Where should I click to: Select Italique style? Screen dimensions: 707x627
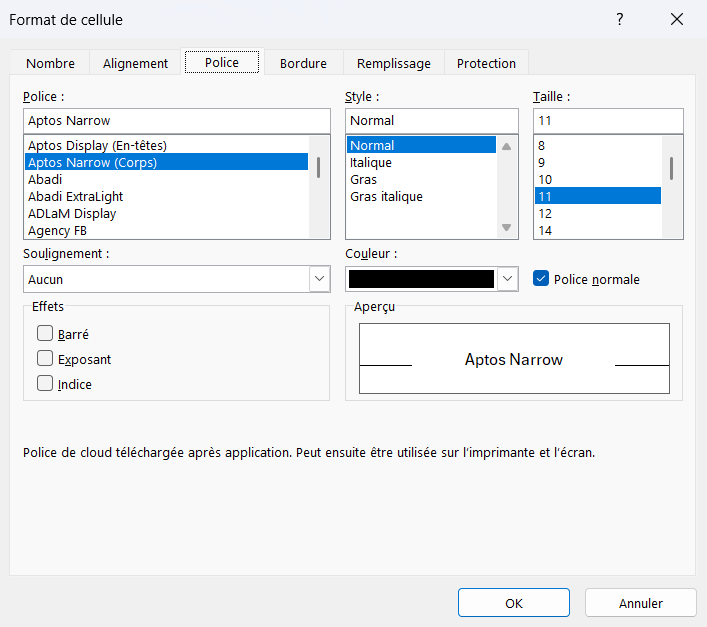pyautogui.click(x=421, y=162)
